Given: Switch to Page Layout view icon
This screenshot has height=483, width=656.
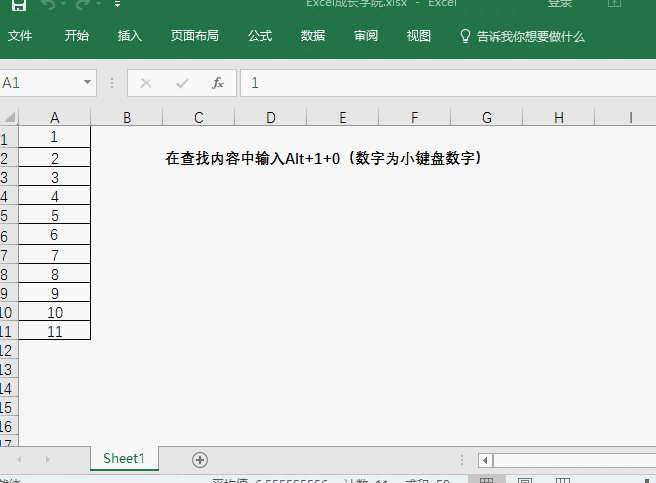Looking at the screenshot, I should pos(525,480).
